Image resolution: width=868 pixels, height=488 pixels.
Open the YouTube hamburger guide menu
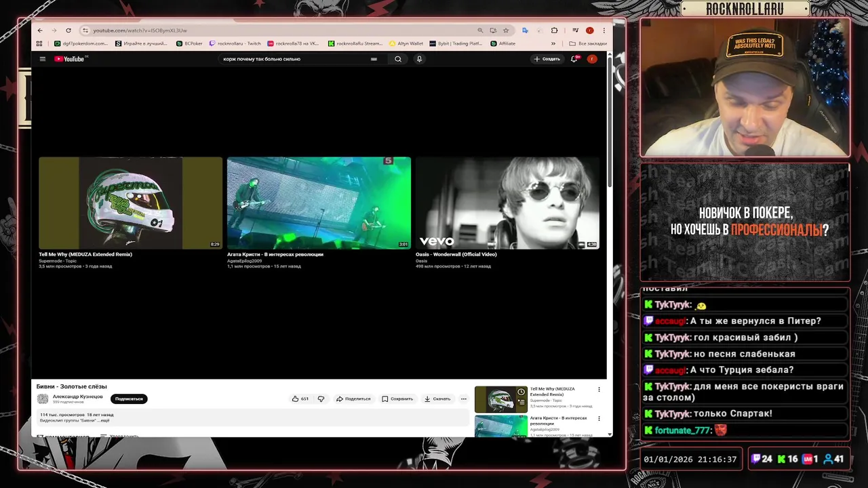[x=42, y=59]
